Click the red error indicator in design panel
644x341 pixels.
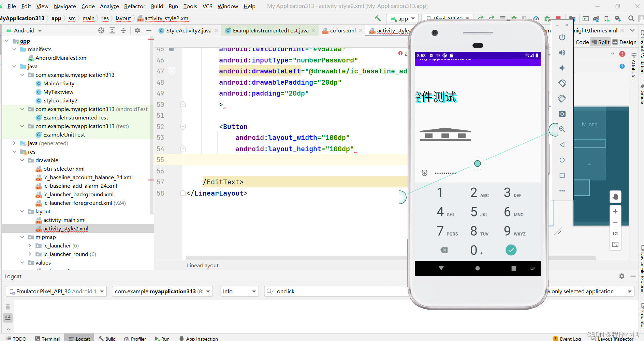pos(622,54)
